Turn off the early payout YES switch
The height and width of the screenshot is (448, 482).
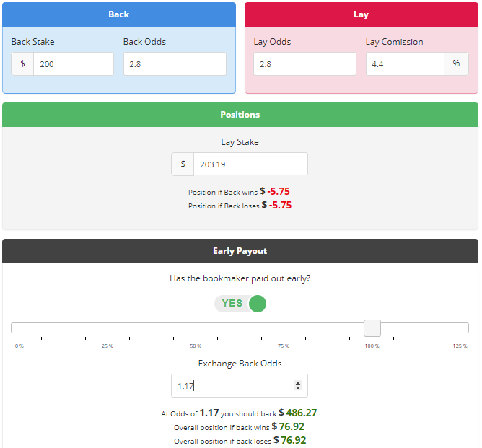click(240, 303)
